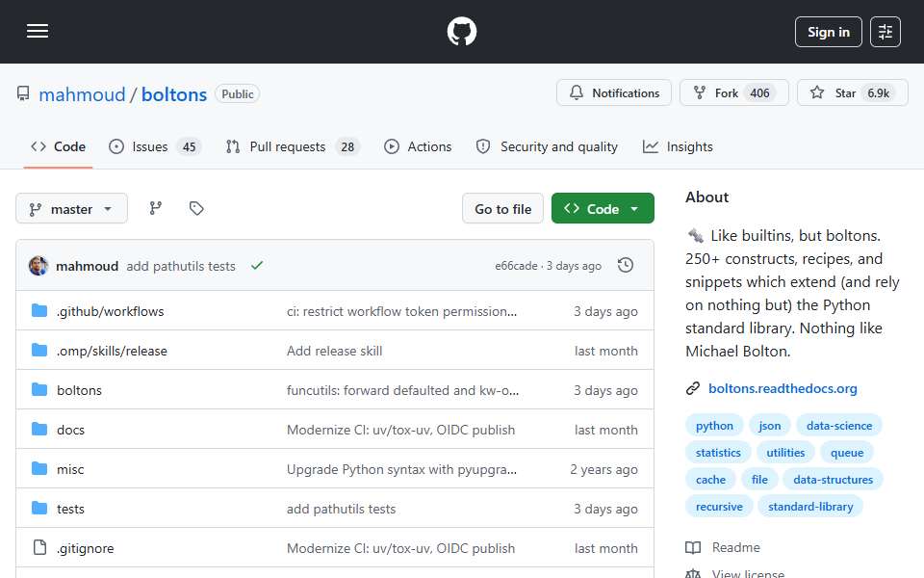The image size is (924, 578).
Task: Select the cache topic tag
Action: coord(710,480)
